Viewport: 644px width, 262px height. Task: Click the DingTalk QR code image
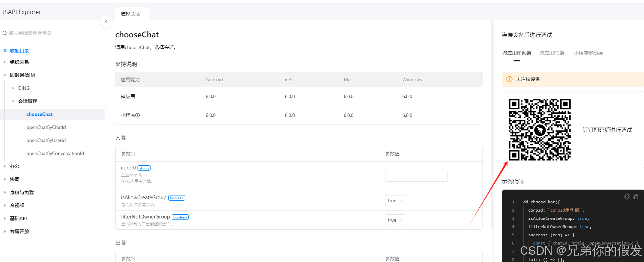539,130
